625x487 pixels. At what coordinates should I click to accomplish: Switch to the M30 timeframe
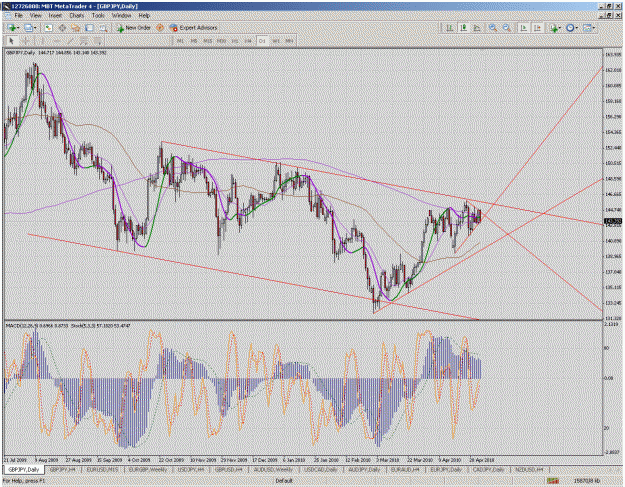(221, 41)
